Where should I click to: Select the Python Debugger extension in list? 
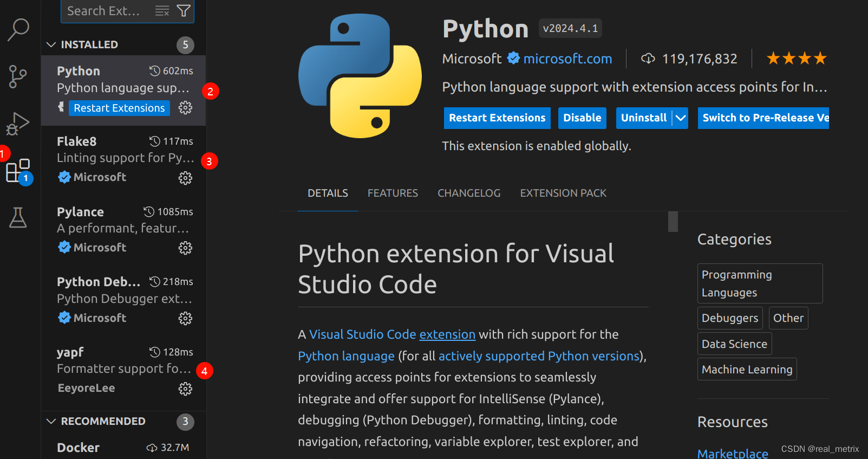(123, 301)
